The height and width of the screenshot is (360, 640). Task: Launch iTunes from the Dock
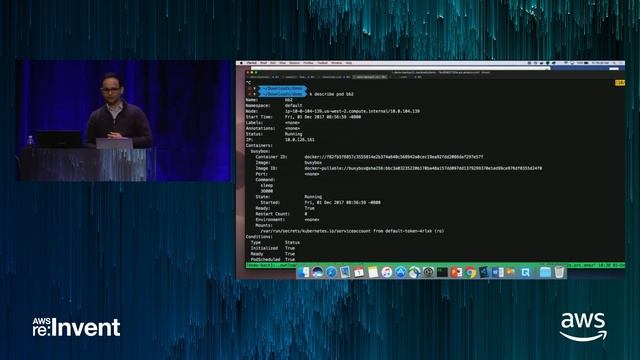pos(387,272)
